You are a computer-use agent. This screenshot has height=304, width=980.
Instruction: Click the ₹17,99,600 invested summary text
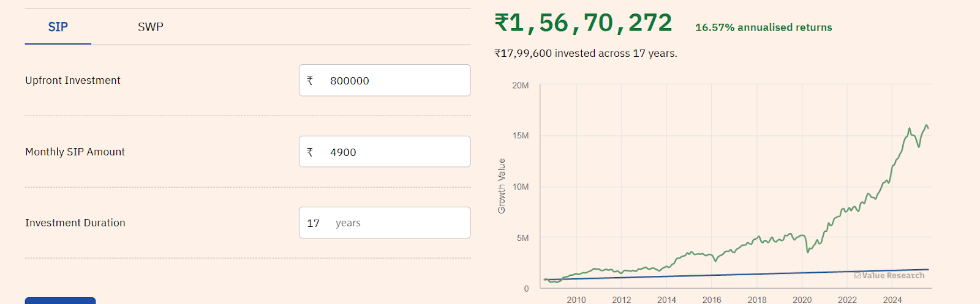tap(586, 53)
